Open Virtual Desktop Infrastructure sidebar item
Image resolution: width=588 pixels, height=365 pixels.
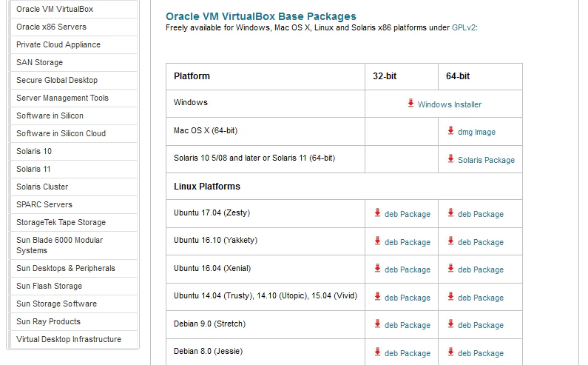click(74, 340)
